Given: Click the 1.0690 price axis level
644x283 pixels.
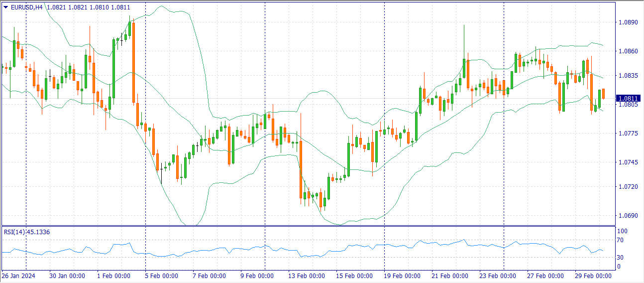Looking at the screenshot, I should [x=626, y=216].
